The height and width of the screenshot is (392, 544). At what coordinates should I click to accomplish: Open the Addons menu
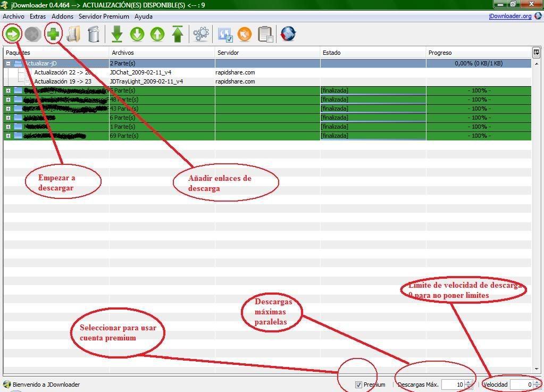pyautogui.click(x=62, y=16)
